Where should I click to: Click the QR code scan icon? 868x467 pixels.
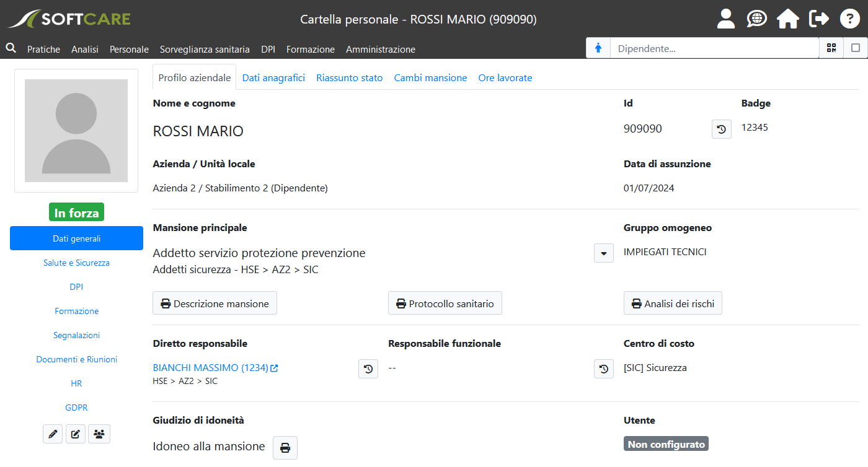pyautogui.click(x=831, y=48)
